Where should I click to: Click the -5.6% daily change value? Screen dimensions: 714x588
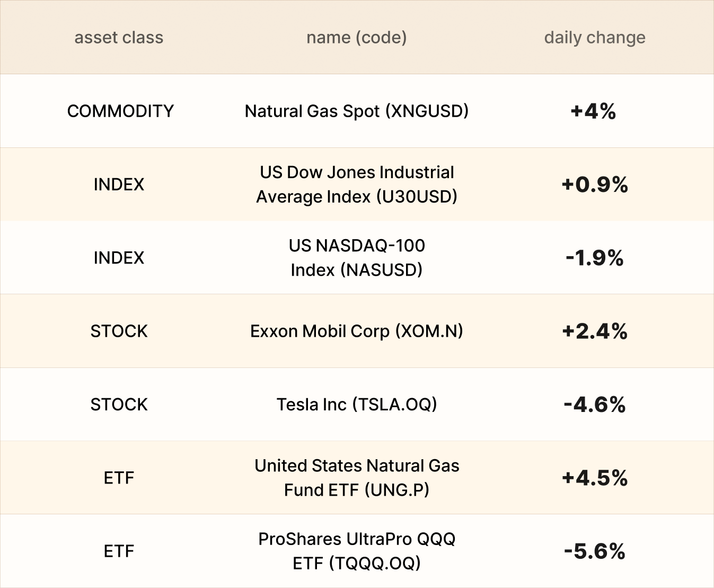pyautogui.click(x=595, y=551)
